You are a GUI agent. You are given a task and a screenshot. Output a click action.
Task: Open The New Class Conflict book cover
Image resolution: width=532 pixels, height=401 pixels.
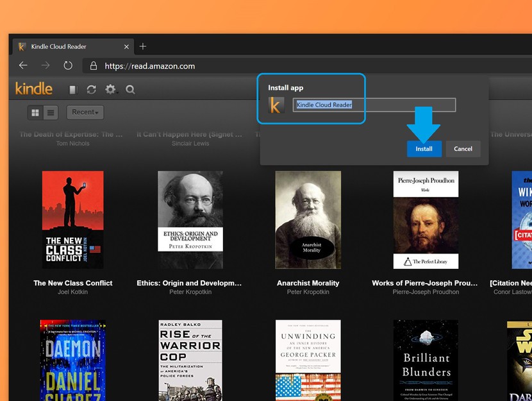point(72,219)
